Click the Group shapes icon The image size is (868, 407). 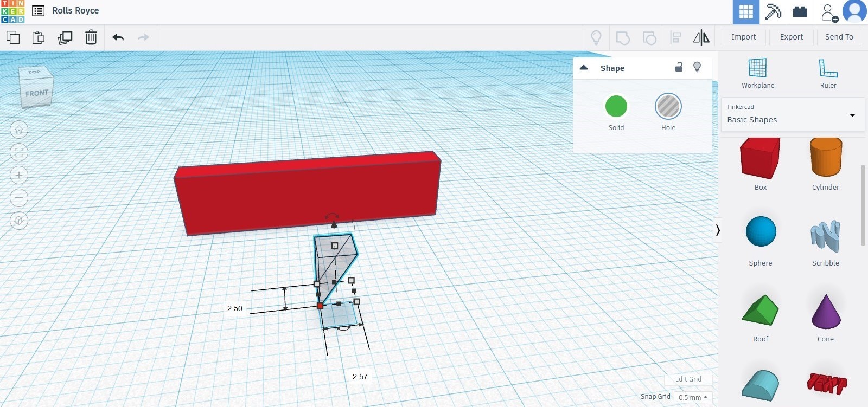(x=623, y=37)
